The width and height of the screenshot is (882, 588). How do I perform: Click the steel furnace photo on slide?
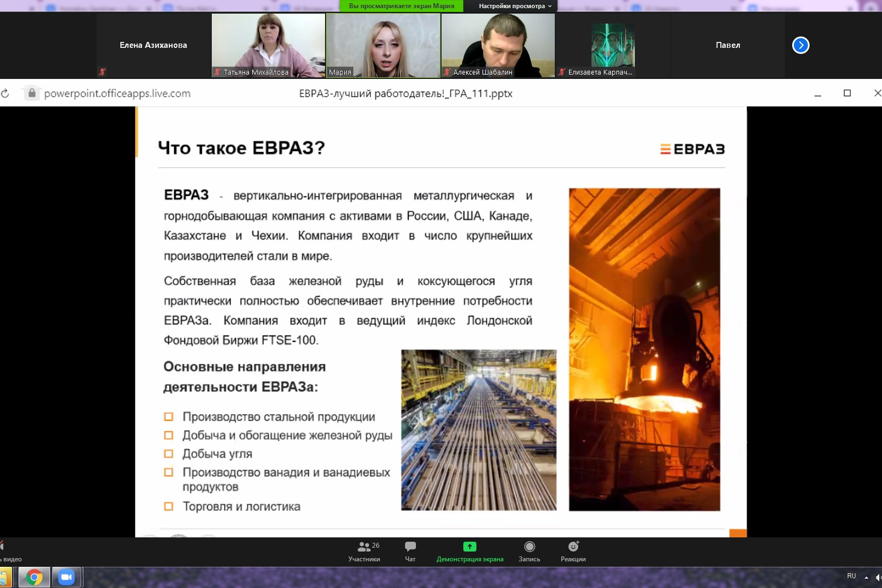(x=645, y=350)
